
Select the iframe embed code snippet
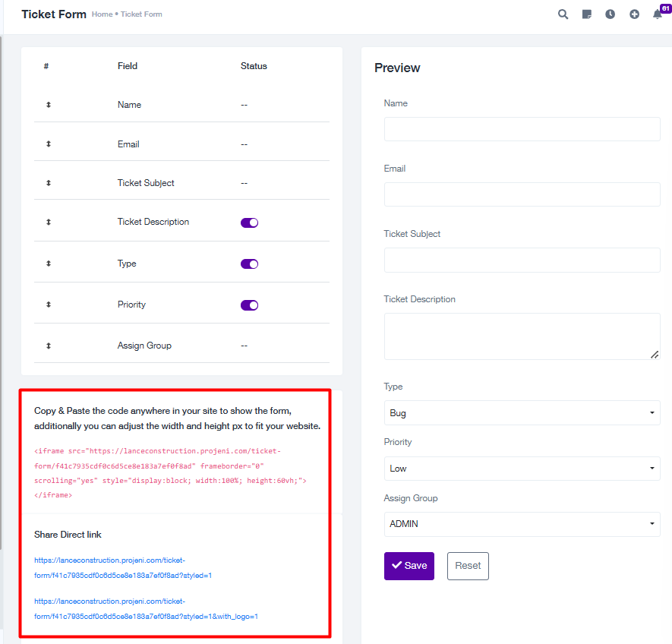pos(170,473)
